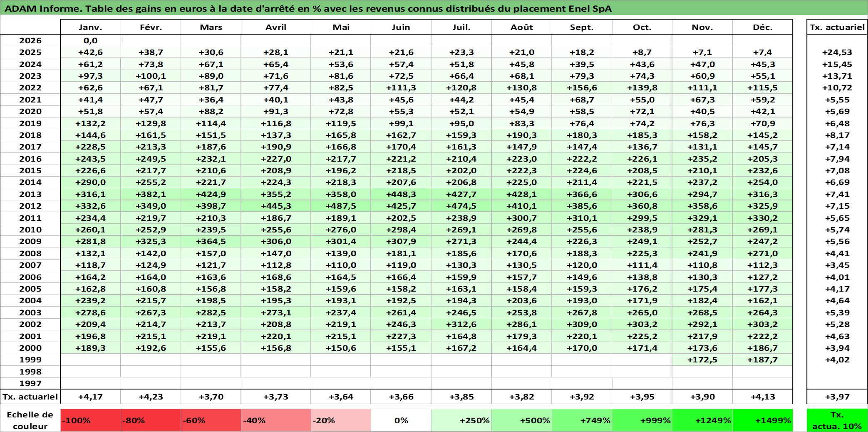Click the 'Sept.' column header

point(582,27)
